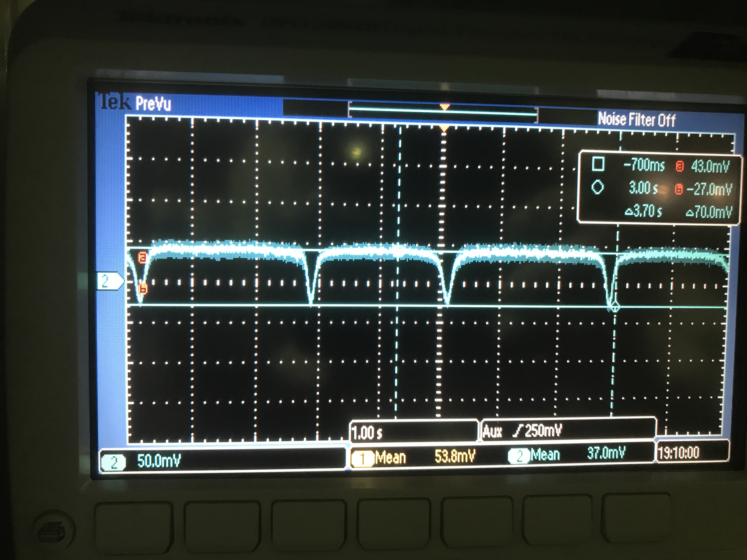747x560 pixels.
Task: Click the Noise Filter Off label
Action: [x=637, y=119]
